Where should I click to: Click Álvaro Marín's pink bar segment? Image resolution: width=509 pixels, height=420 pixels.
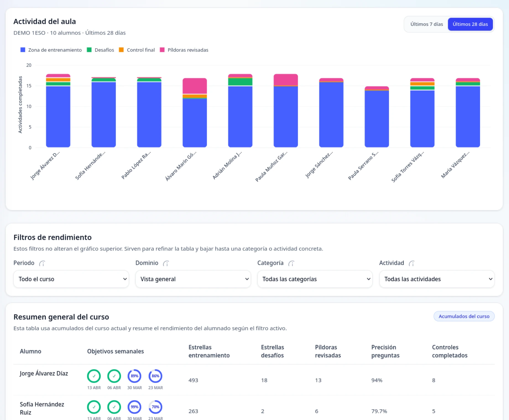195,86
